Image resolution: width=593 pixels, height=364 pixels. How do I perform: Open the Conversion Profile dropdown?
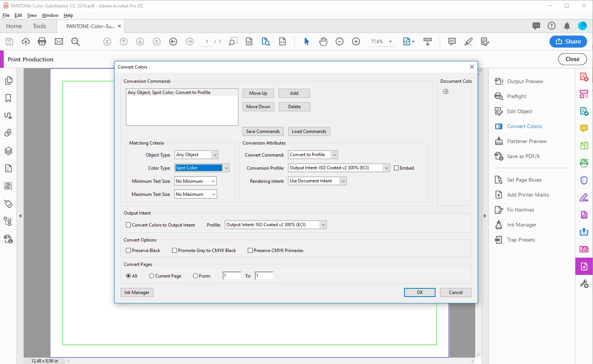click(339, 168)
